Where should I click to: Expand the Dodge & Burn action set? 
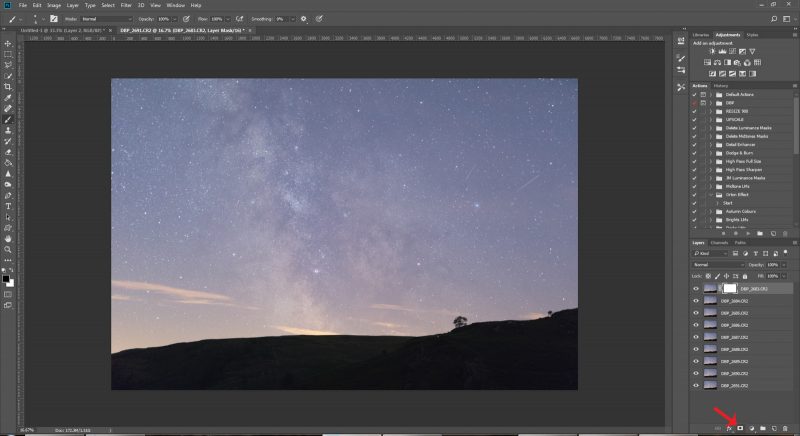711,153
